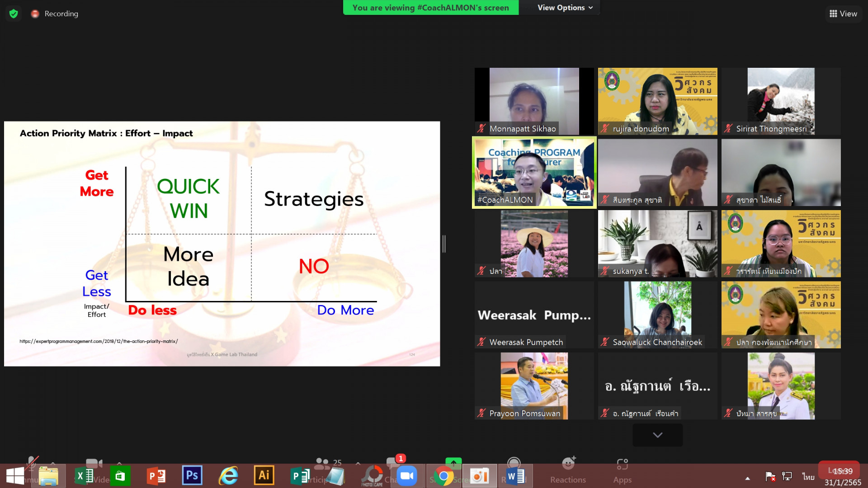Select the อ. ณัฐกานต์ เรือนคำ name tile

coord(657,386)
